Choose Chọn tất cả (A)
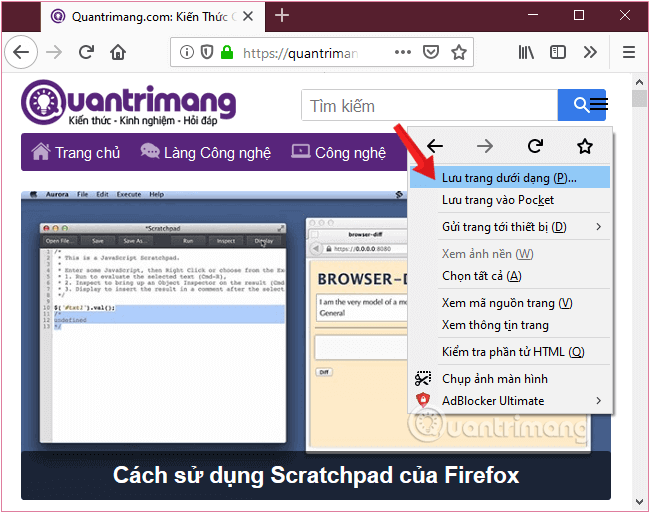The width and height of the screenshot is (650, 513). pos(510,276)
